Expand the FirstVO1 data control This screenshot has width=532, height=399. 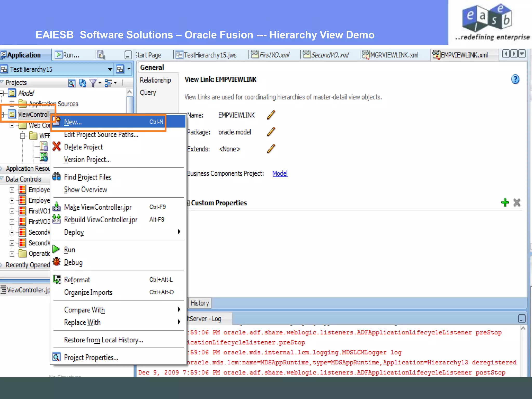[12, 211]
